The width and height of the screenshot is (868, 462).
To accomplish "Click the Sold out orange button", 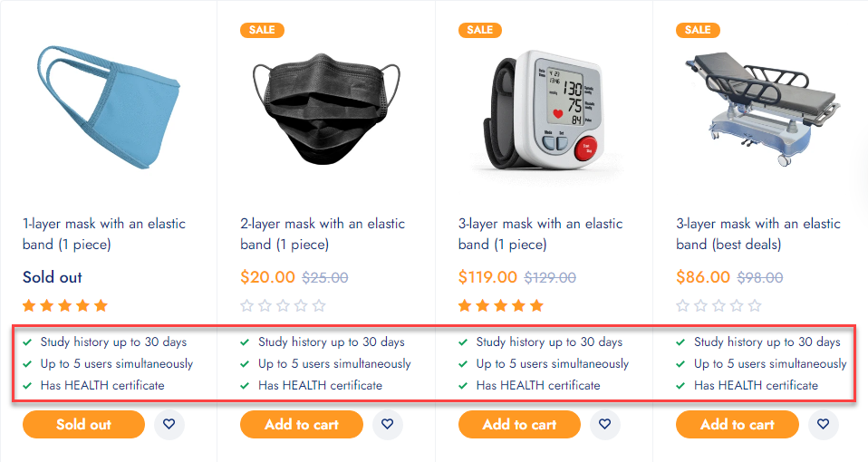I will [83, 424].
